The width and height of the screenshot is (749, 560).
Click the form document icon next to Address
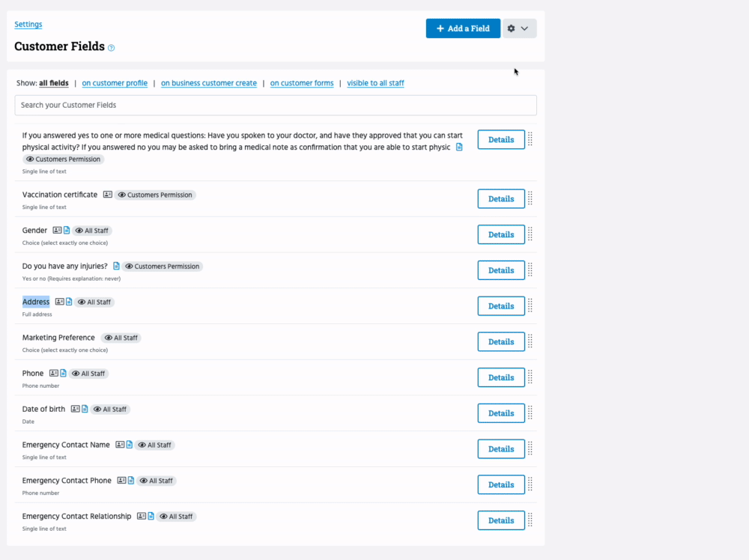point(70,302)
